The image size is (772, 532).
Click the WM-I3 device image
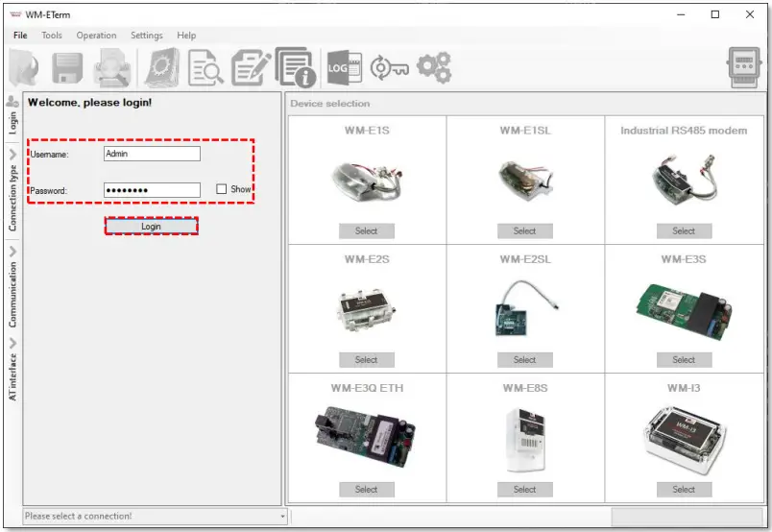click(x=685, y=440)
